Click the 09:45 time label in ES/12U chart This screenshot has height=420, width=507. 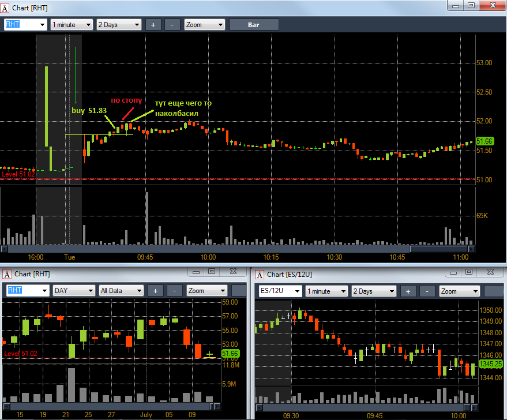(x=375, y=416)
